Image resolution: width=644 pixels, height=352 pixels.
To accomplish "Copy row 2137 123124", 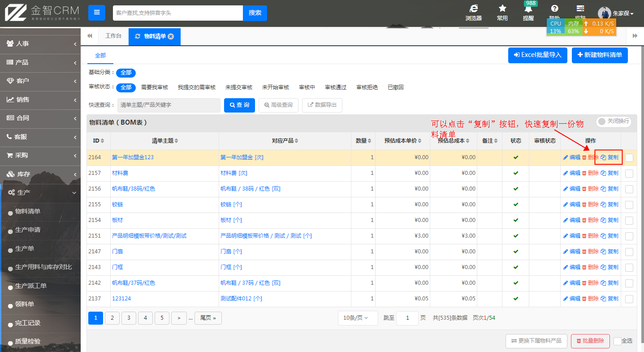I will [609, 299].
